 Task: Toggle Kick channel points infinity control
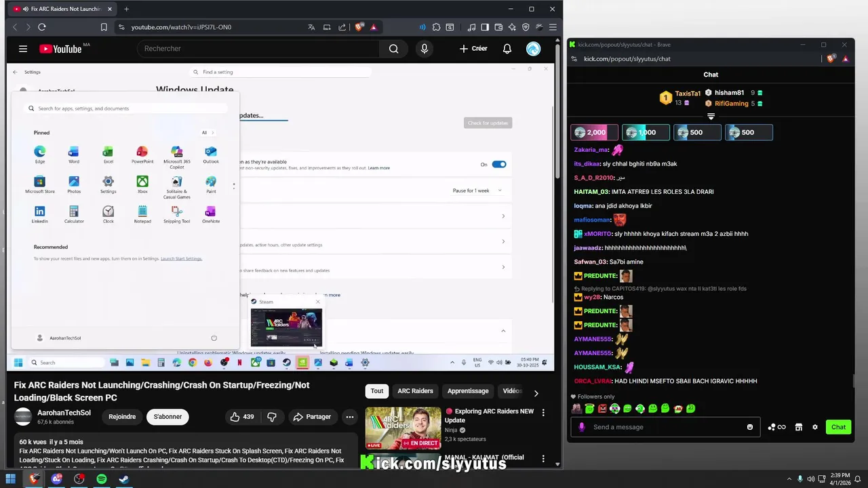click(x=777, y=427)
